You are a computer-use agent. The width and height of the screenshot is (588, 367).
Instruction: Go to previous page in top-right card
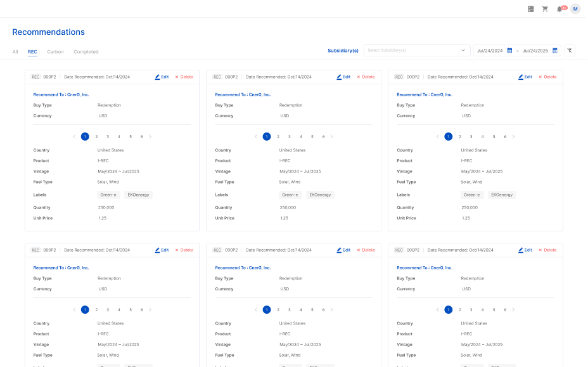[x=437, y=136]
